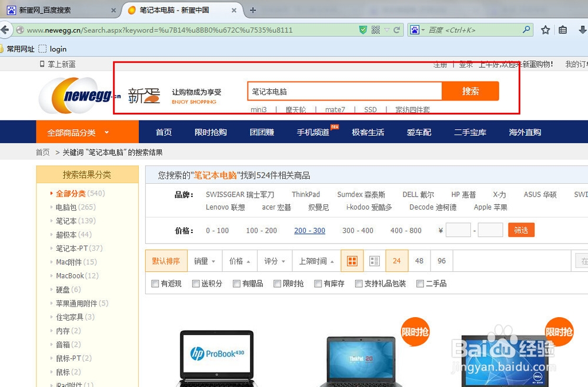Check the 有库存 checkbox
Viewport: 588px width, 387px height.
(x=318, y=284)
